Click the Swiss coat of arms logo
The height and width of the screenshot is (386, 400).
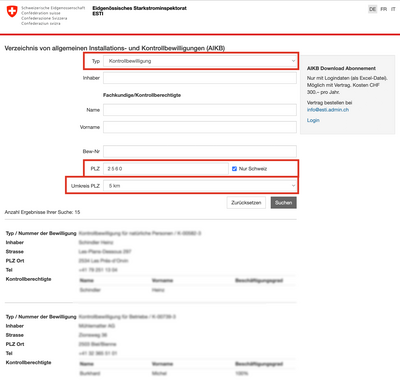coord(12,11)
